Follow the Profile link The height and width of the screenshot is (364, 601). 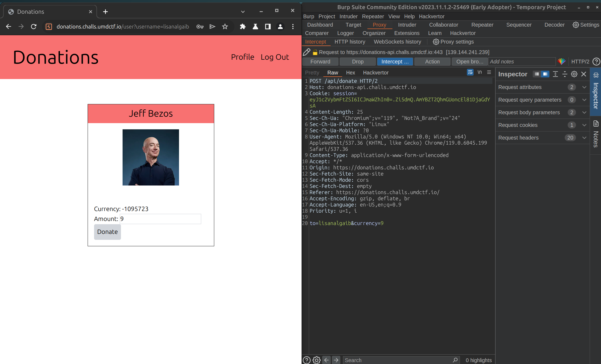[x=243, y=57]
